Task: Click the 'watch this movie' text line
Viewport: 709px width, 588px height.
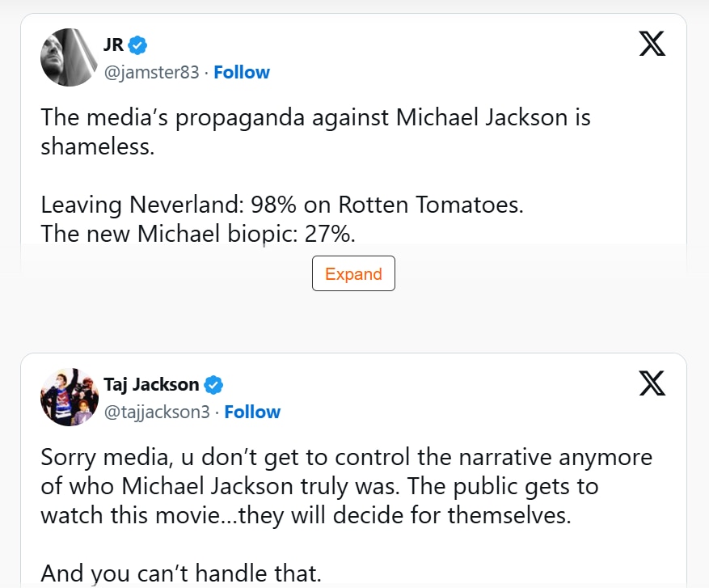Action: (x=306, y=515)
